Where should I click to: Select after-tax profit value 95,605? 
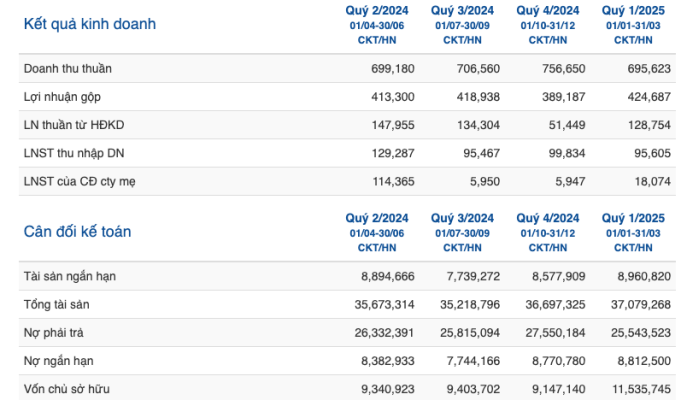pyautogui.click(x=653, y=153)
